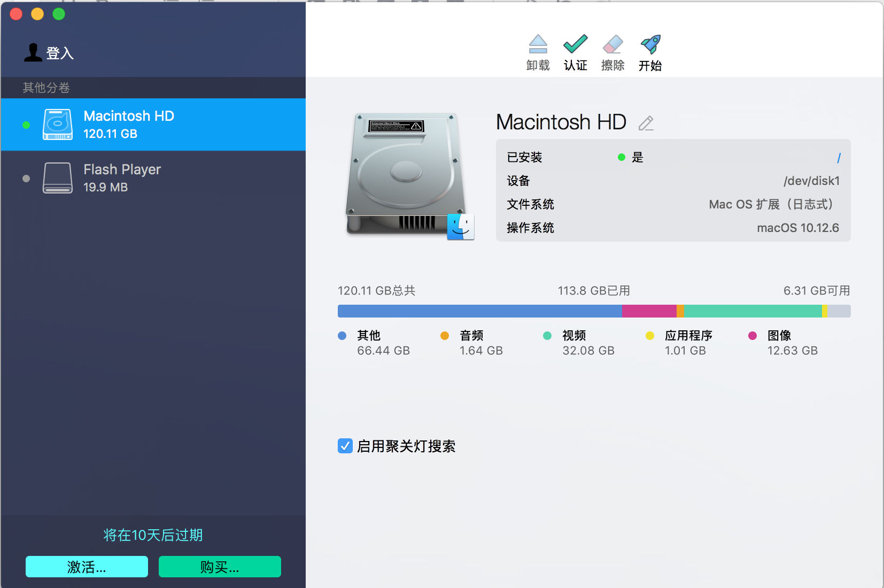
Task: Click the pencil icon to rename Macintosh HD
Action: click(646, 123)
